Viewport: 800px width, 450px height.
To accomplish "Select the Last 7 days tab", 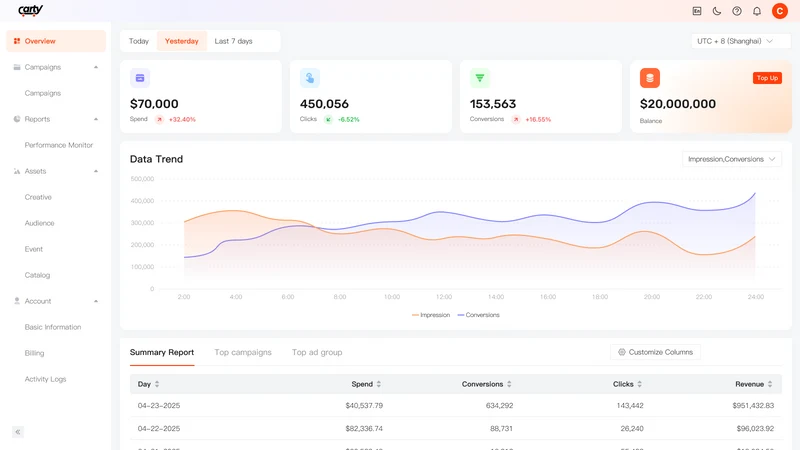I will (234, 41).
